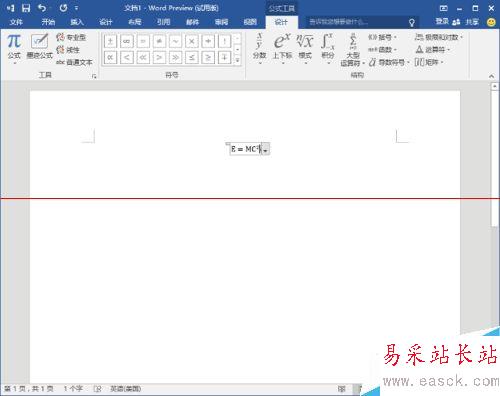Open the 邮件 (Mailings) tab

pyautogui.click(x=192, y=22)
